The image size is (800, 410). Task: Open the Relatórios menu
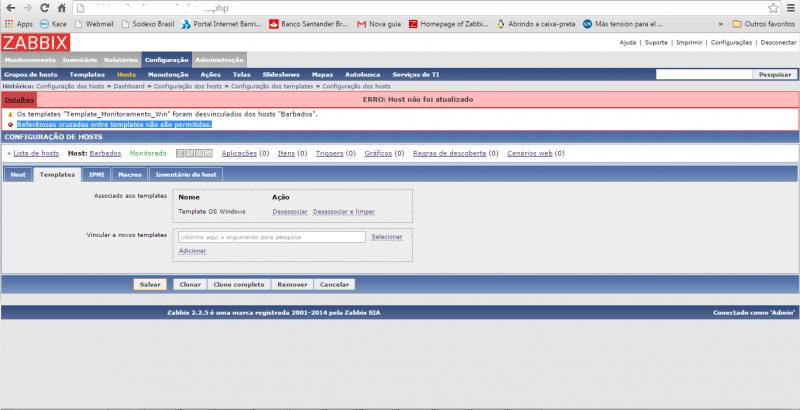121,60
